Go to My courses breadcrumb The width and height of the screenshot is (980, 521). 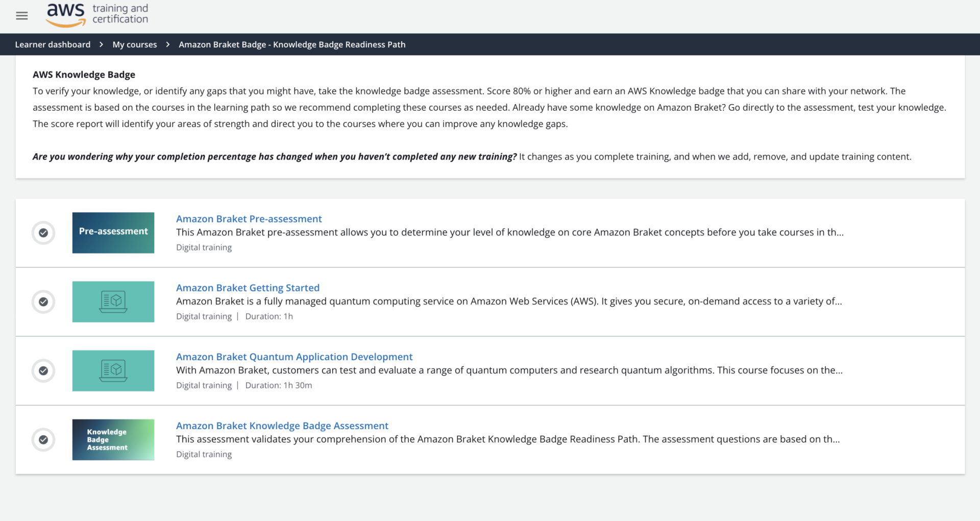coord(134,44)
